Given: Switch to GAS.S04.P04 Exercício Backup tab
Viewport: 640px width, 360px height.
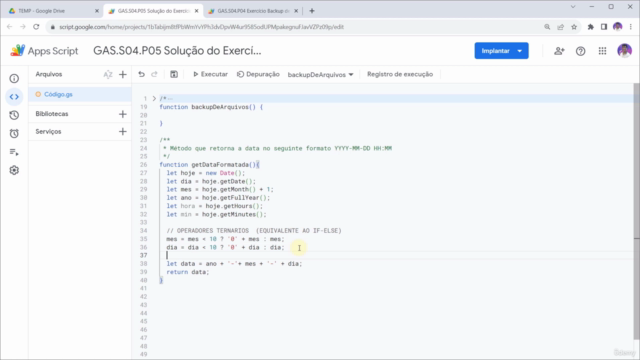Looking at the screenshot, I should [x=253, y=11].
